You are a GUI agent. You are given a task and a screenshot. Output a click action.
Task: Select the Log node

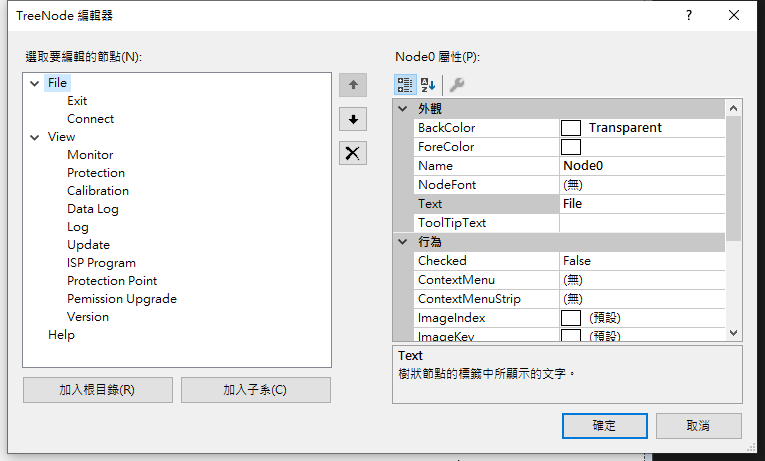[x=78, y=227]
